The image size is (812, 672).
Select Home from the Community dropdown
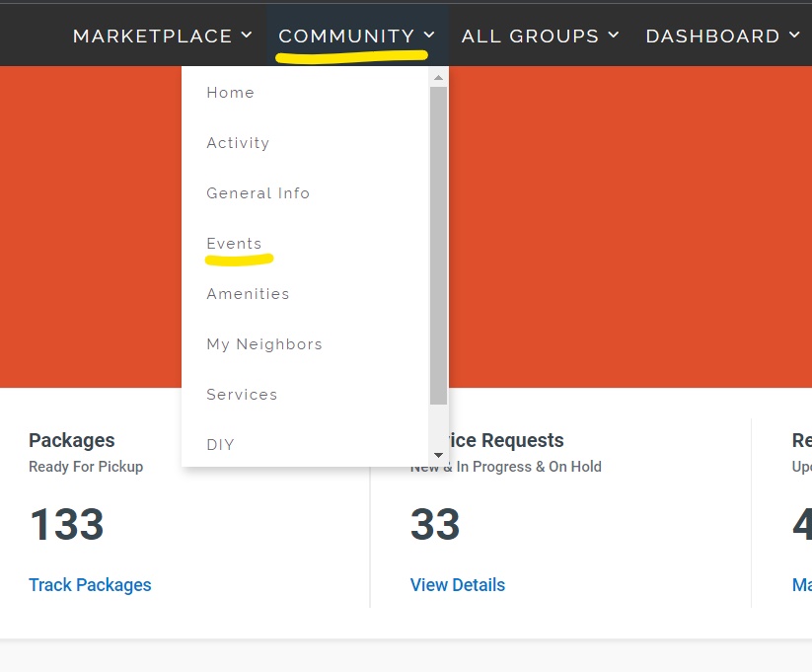[231, 93]
